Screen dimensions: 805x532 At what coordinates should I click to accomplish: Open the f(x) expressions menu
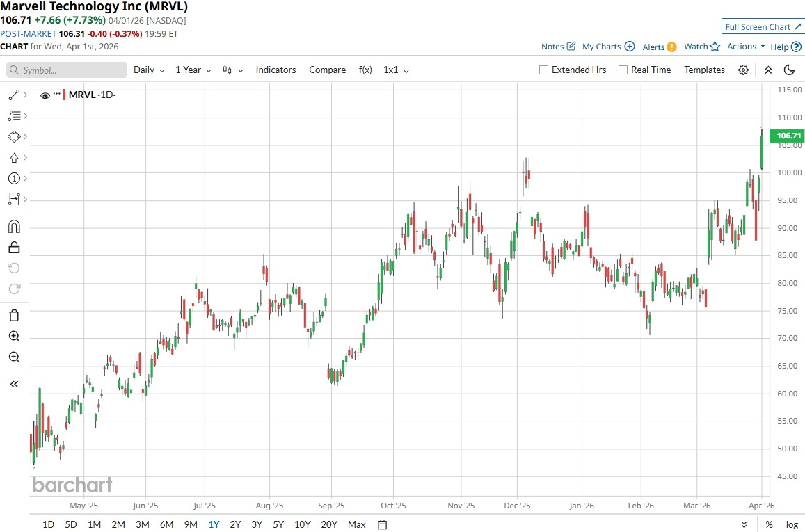click(x=365, y=70)
